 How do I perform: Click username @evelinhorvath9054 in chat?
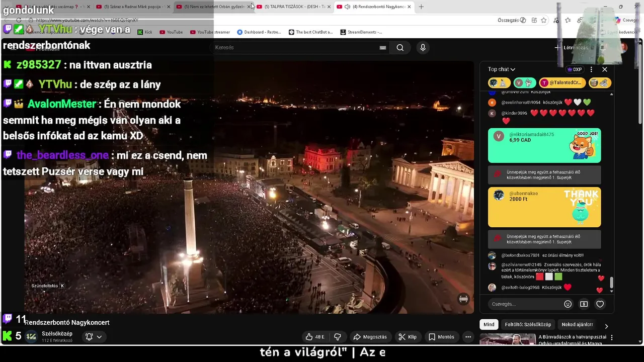coord(520,103)
